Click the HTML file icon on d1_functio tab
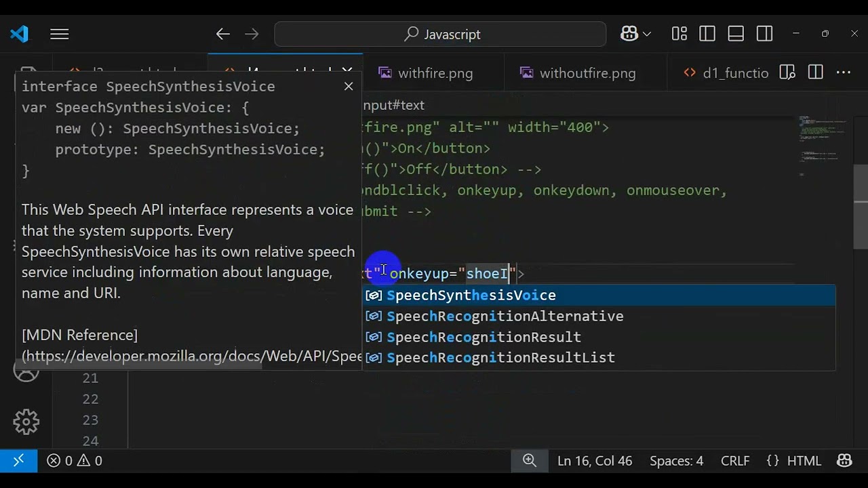The height and width of the screenshot is (488, 868). [690, 73]
